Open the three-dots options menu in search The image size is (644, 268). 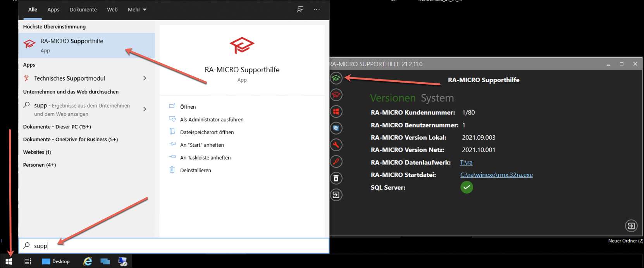[x=317, y=9]
